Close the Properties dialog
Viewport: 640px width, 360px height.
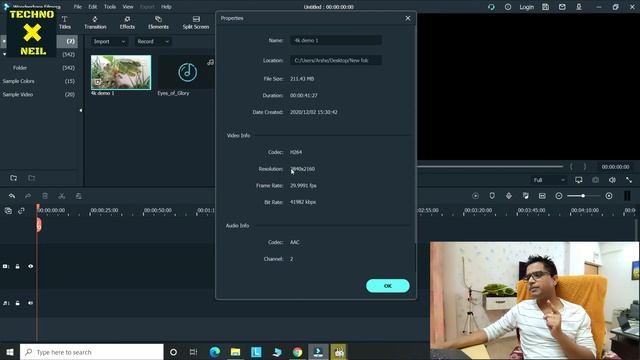click(408, 18)
